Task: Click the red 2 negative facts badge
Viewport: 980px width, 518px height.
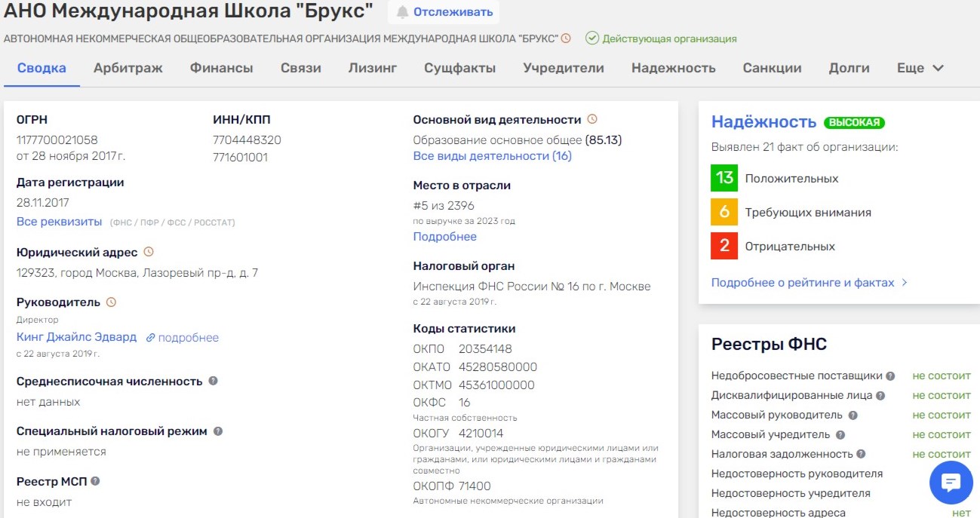Action: [x=724, y=246]
